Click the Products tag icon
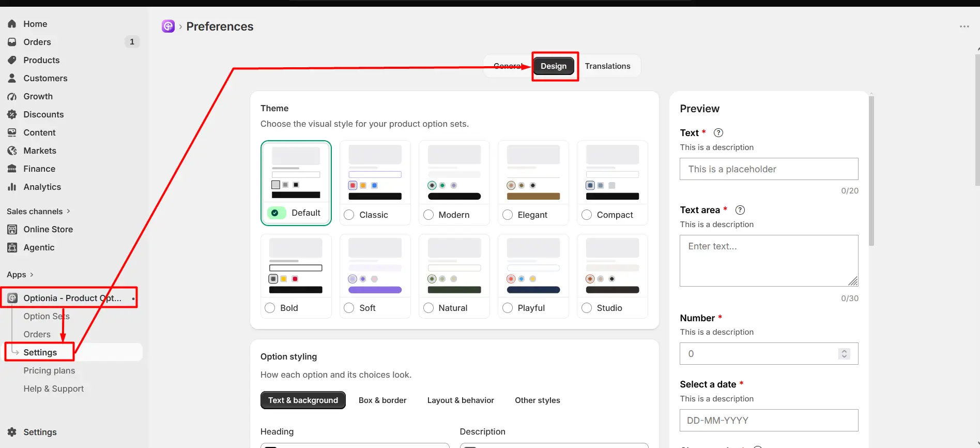This screenshot has width=980, height=448. (12, 60)
